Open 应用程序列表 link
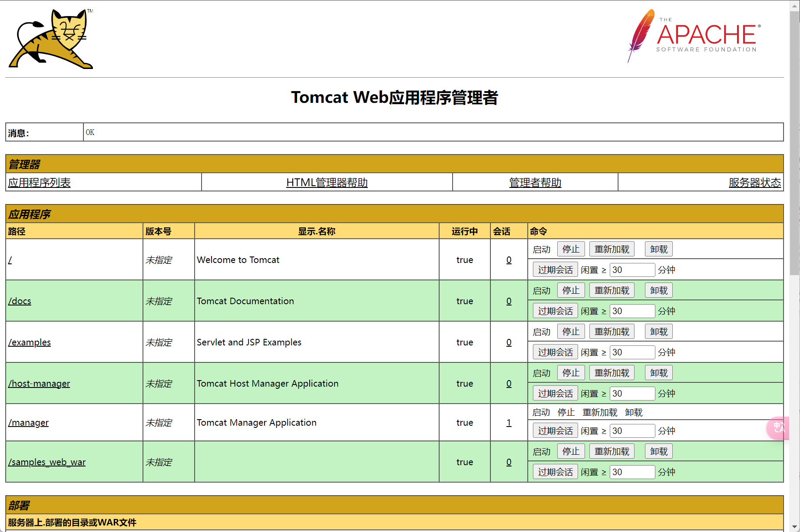The image size is (800, 532). pyautogui.click(x=40, y=183)
